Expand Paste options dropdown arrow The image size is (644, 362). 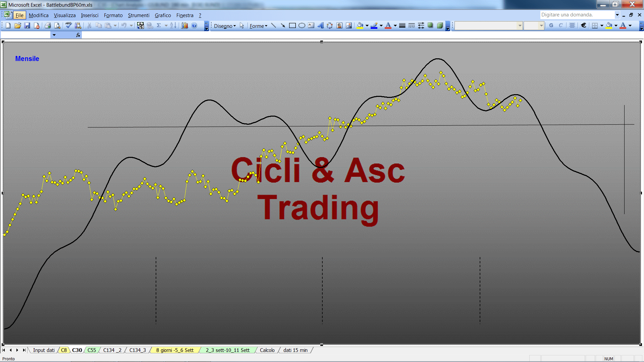[115, 25]
